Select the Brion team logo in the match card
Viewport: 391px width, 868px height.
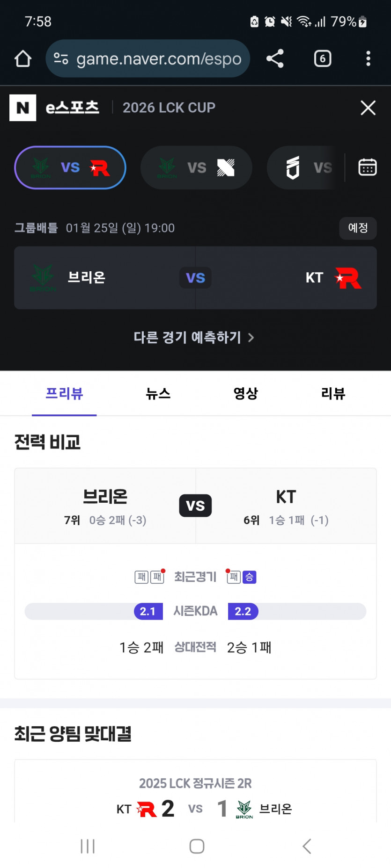pyautogui.click(x=43, y=278)
